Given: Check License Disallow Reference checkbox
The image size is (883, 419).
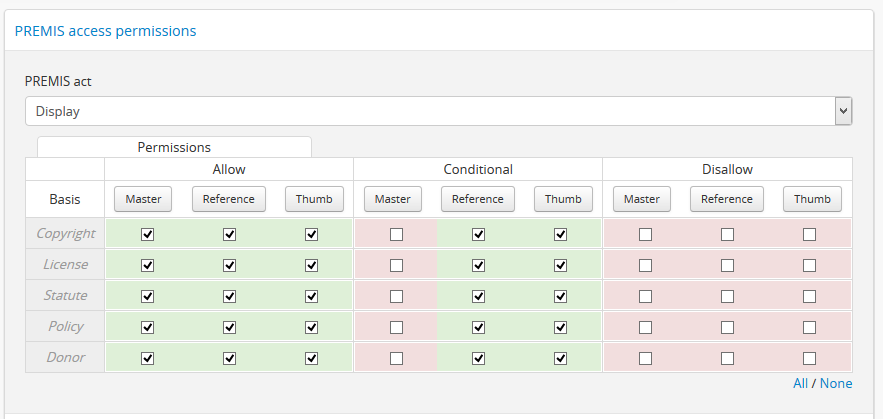Looking at the screenshot, I should click(728, 265).
